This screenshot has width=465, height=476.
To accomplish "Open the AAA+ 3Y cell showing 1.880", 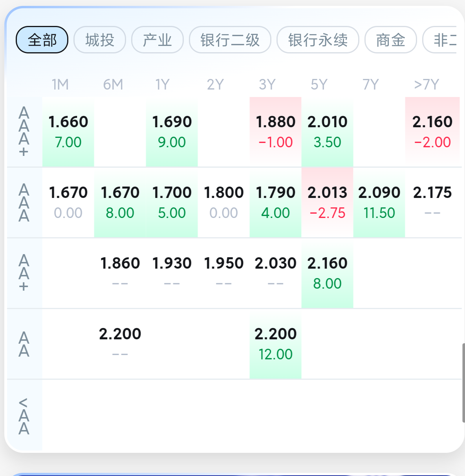I will point(276,132).
